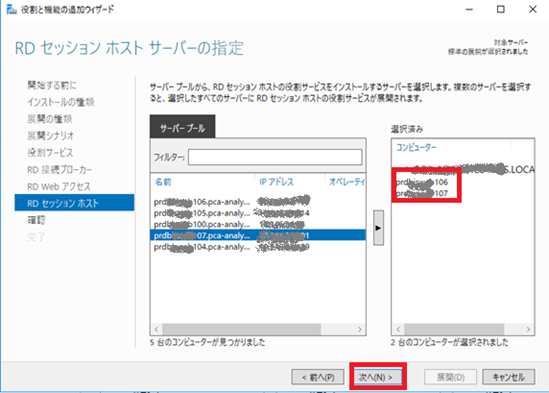
Task: Select computer ending 106 in selected list
Action: (422, 182)
